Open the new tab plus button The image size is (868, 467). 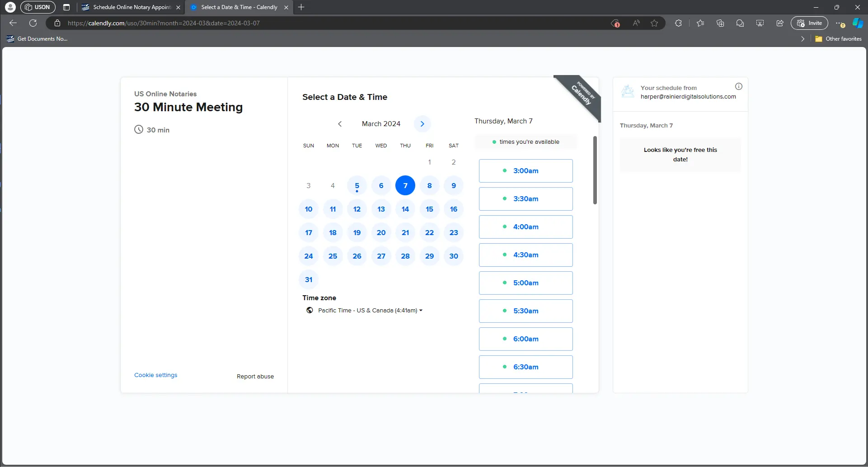[301, 7]
